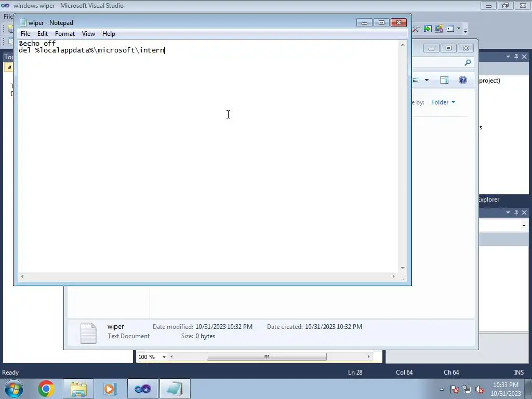
Task: Click the Action Center flag tray icon
Action: click(455, 389)
